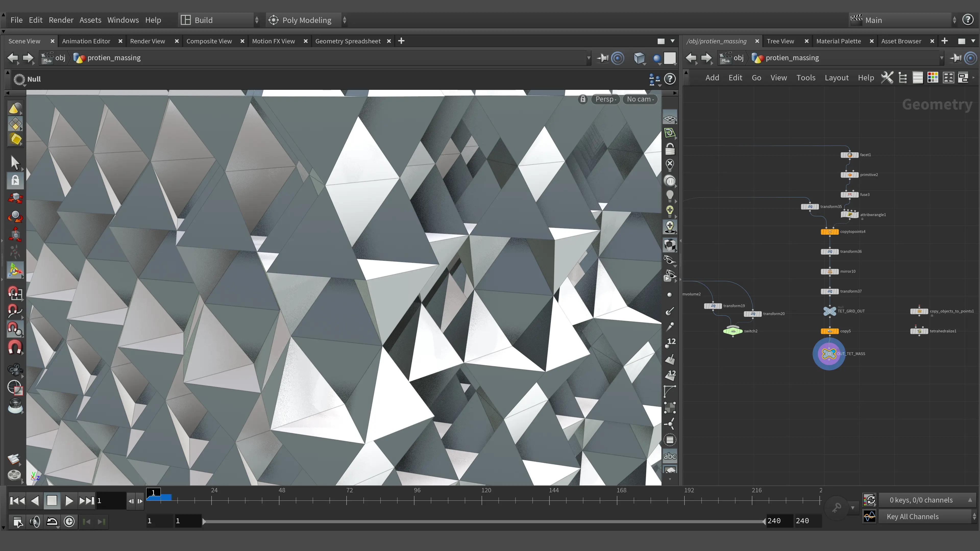Toggle audio speaker button in playbar
This screenshot has height=551, width=980.
[35, 521]
